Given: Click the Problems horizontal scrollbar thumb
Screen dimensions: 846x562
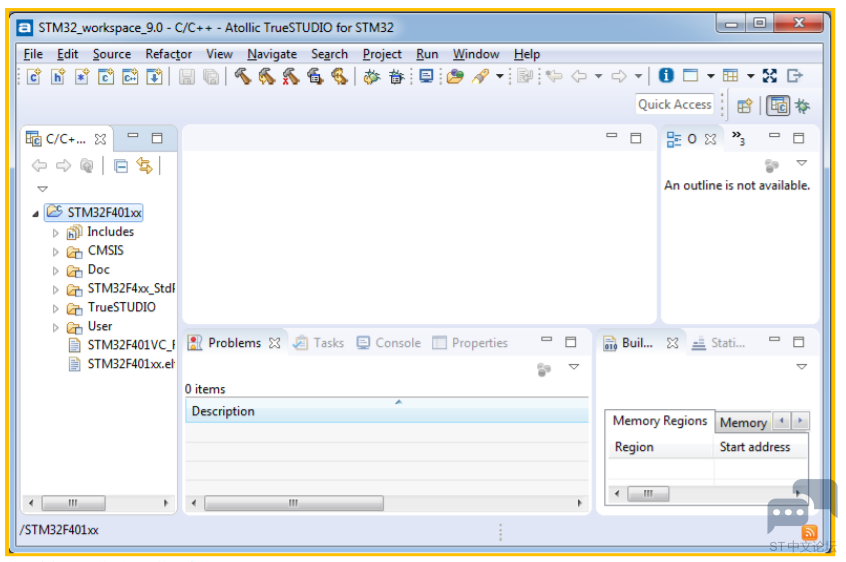Looking at the screenshot, I should pos(294,503).
